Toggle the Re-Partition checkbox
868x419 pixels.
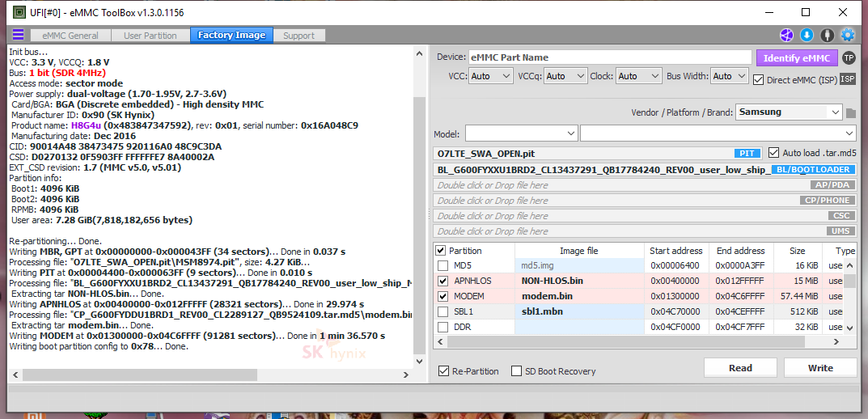coord(442,370)
